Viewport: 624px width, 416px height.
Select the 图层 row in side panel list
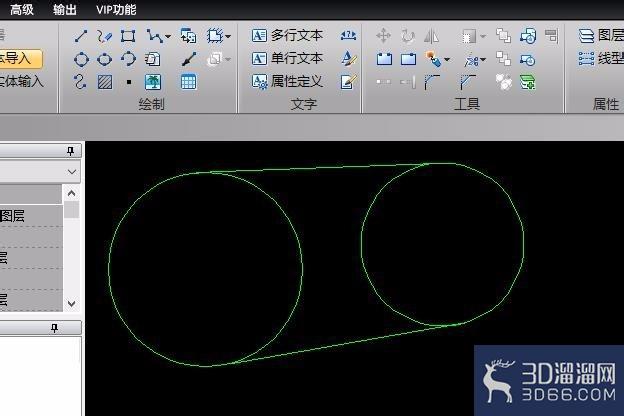(31, 216)
